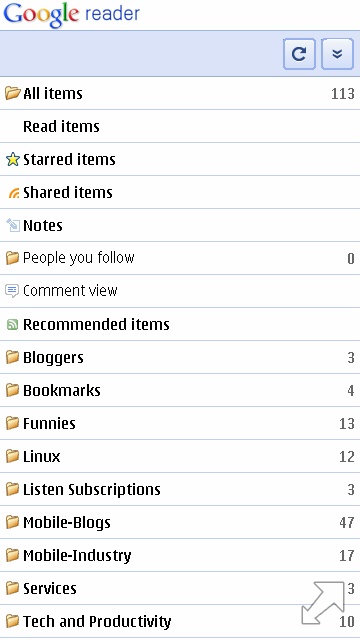Viewport: 360px width, 640px height.
Task: Open Read items list
Action: 180,127
